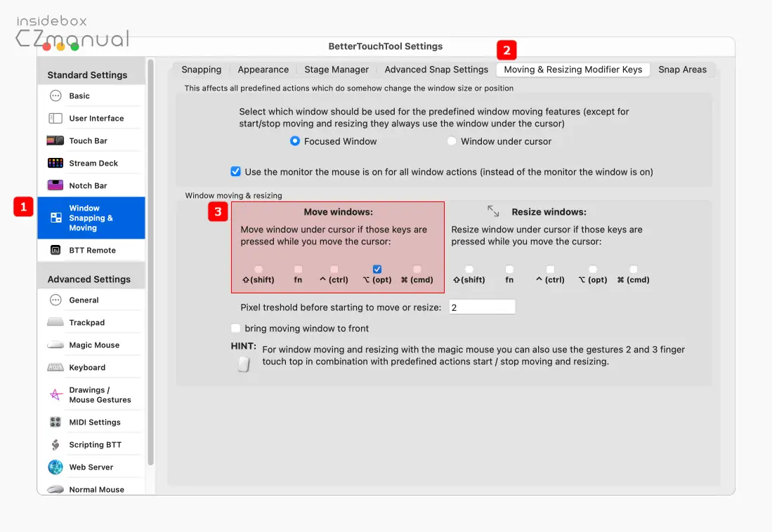772x532 pixels.
Task: Open Drawings / Mouse Gestures settings
Action: (91, 394)
